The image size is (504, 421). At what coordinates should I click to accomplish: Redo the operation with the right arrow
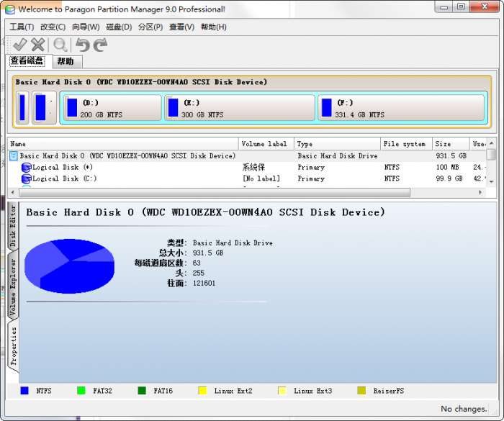101,45
